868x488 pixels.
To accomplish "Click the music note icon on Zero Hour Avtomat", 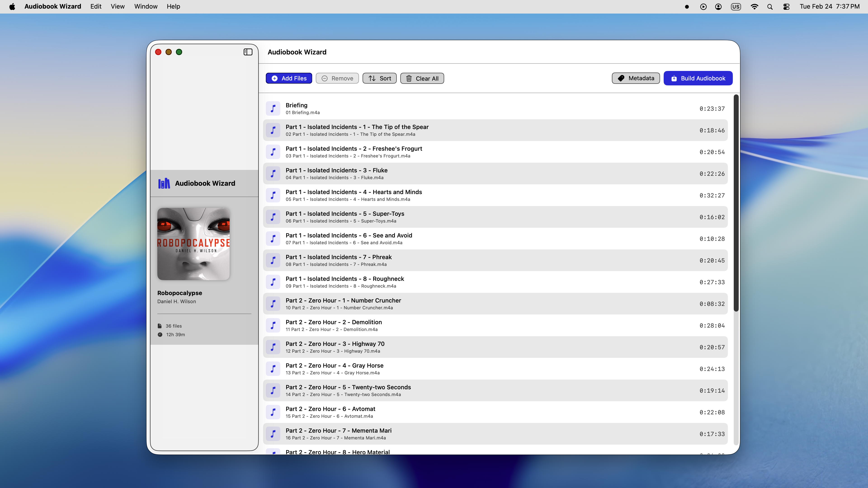I will click(x=273, y=412).
